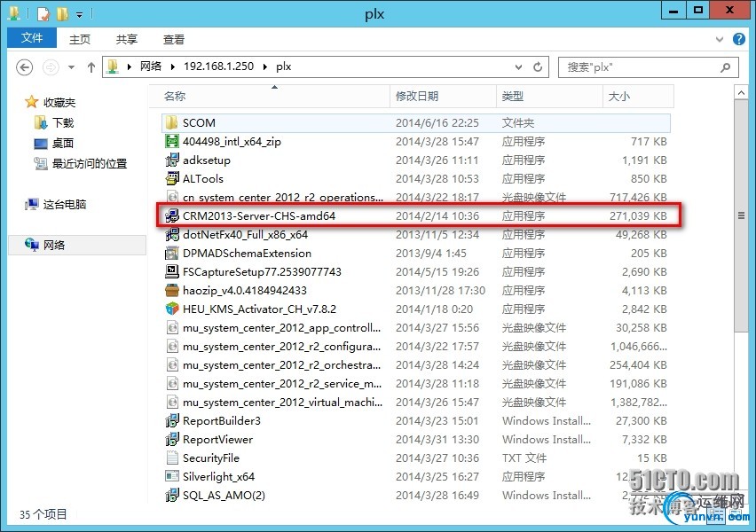Click 网络 in the address breadcrumb
Screen dimensions: 756x532
tap(151, 66)
